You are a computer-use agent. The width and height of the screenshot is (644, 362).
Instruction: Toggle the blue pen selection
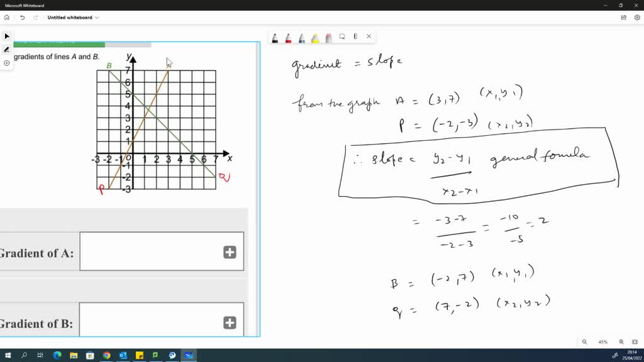[301, 38]
